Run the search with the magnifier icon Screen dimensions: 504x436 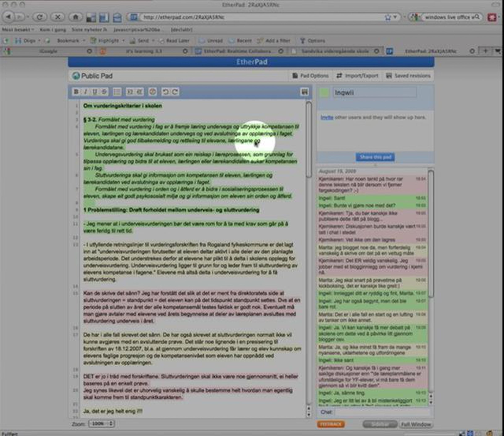[x=477, y=17]
